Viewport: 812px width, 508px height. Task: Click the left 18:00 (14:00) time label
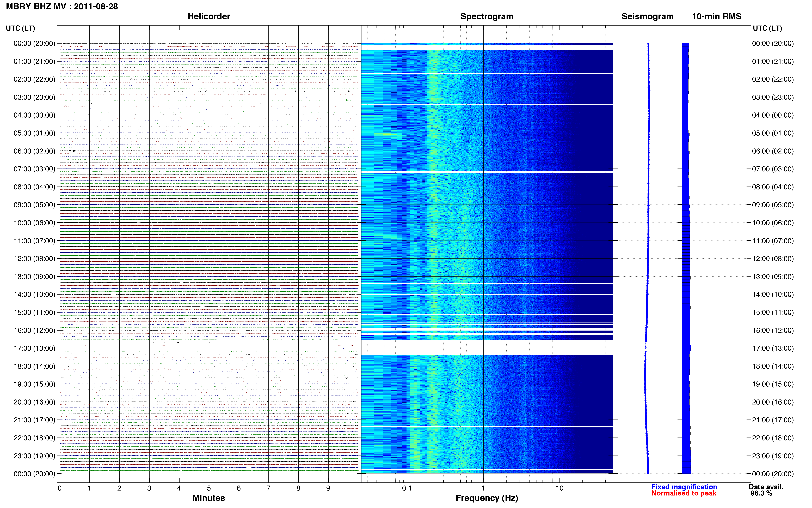pos(34,366)
